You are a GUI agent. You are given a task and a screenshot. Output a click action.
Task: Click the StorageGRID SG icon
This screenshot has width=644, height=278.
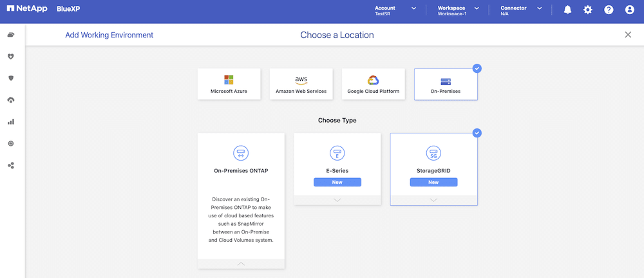point(433,154)
